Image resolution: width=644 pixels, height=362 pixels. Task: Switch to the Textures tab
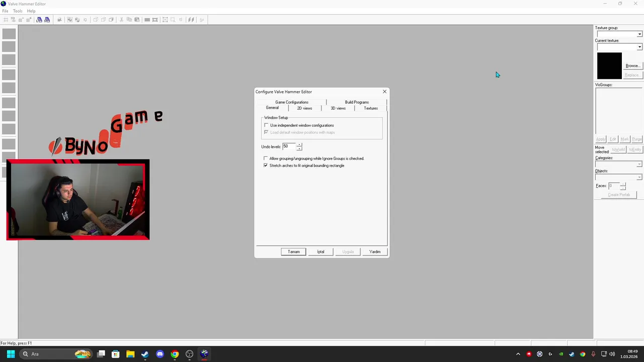pos(371,108)
